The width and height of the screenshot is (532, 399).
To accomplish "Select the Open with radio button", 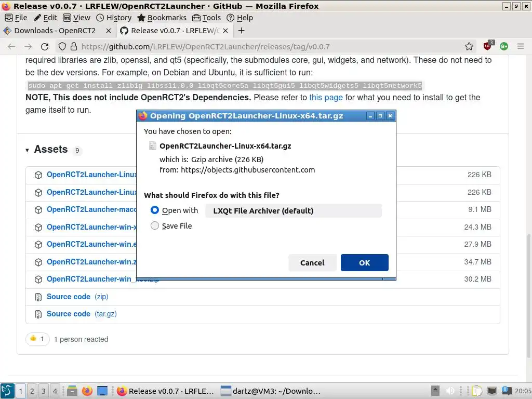I will click(155, 210).
